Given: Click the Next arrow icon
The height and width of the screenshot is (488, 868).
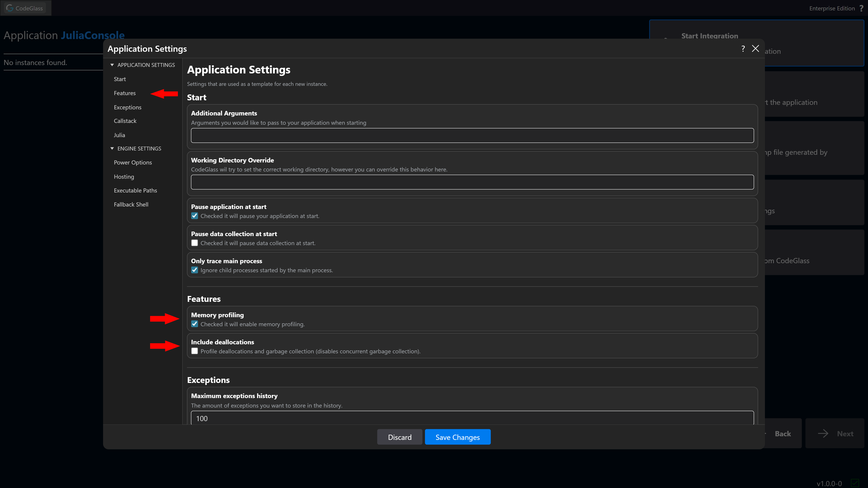Looking at the screenshot, I should pos(823,434).
